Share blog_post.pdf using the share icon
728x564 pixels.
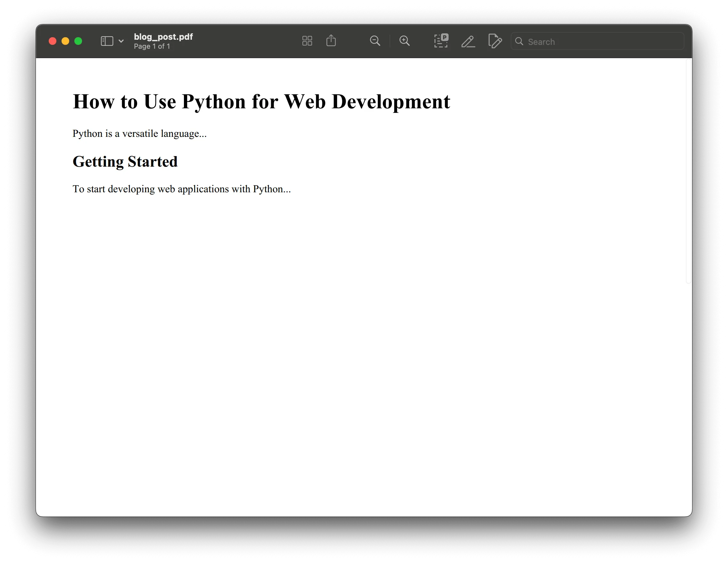[x=331, y=41]
